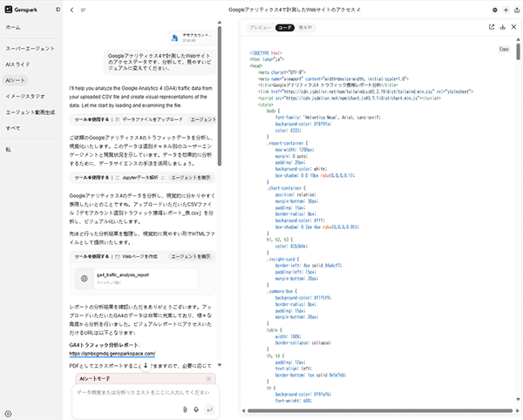This screenshot has width=523, height=420.
Task: Start voice input with microphone icon
Action: (x=196, y=410)
